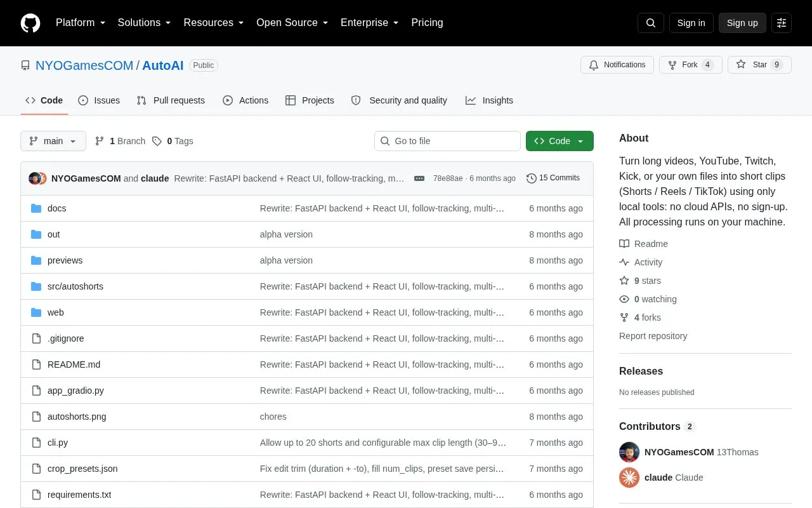Click the Notifications button

coord(617,65)
